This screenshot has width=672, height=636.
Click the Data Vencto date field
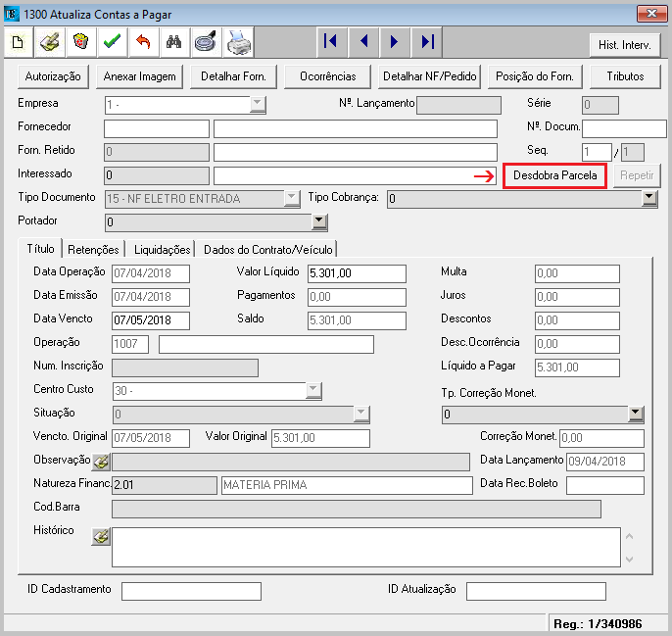[151, 320]
